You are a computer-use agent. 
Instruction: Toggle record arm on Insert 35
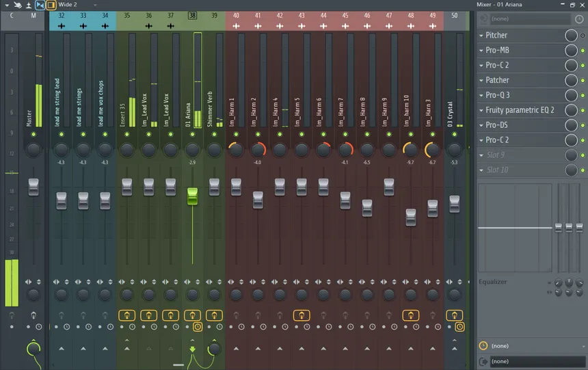(126, 315)
